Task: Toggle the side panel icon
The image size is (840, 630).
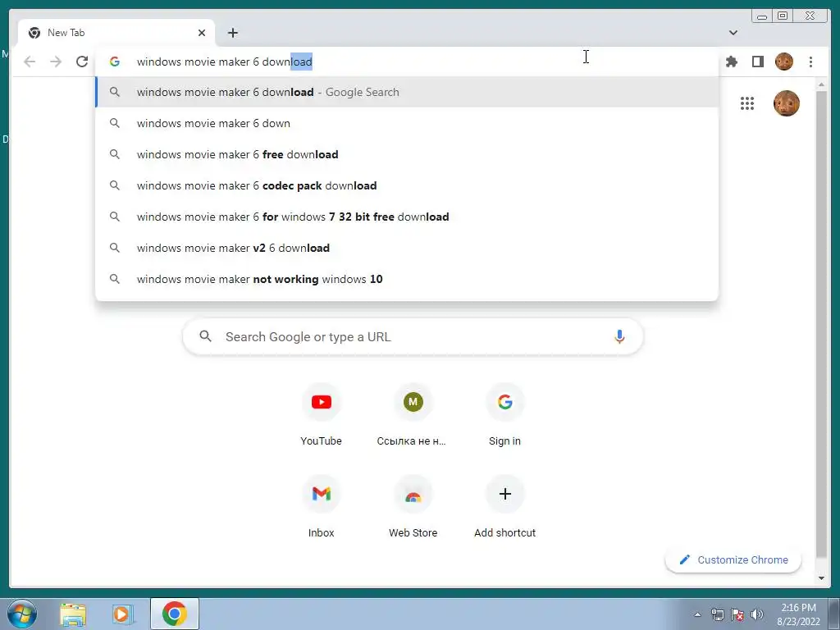Action: pyautogui.click(x=757, y=62)
